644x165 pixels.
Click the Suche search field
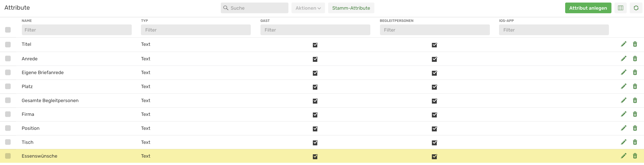[254, 8]
